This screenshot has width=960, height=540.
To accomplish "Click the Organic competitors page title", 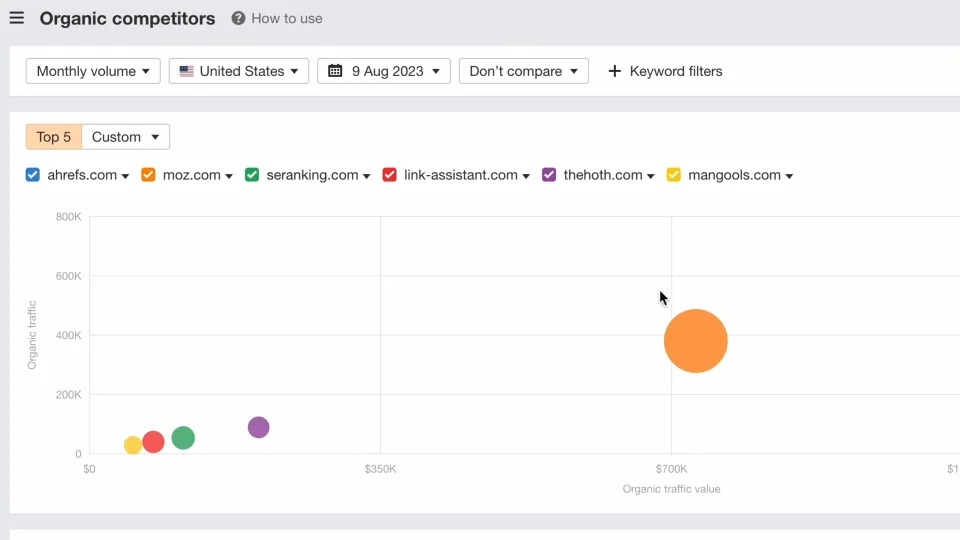I will click(127, 18).
